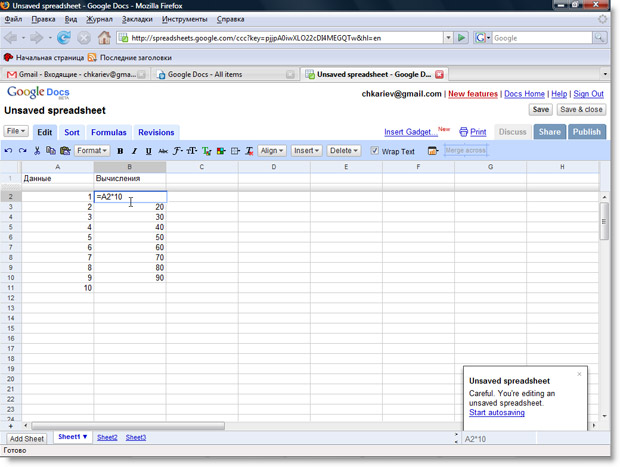Click the remove formatting icon
The width and height of the screenshot is (620, 467).
tap(249, 151)
